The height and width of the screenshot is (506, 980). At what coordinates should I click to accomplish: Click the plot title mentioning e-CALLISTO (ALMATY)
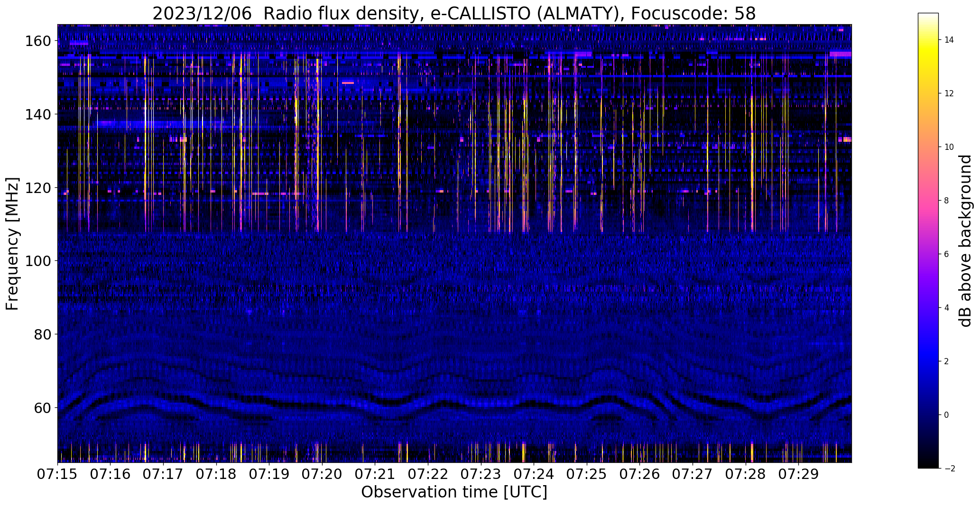pyautogui.click(x=454, y=13)
